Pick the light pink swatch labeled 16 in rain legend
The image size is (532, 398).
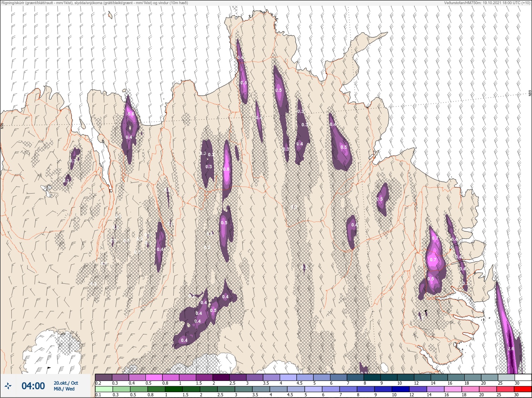[453, 389]
